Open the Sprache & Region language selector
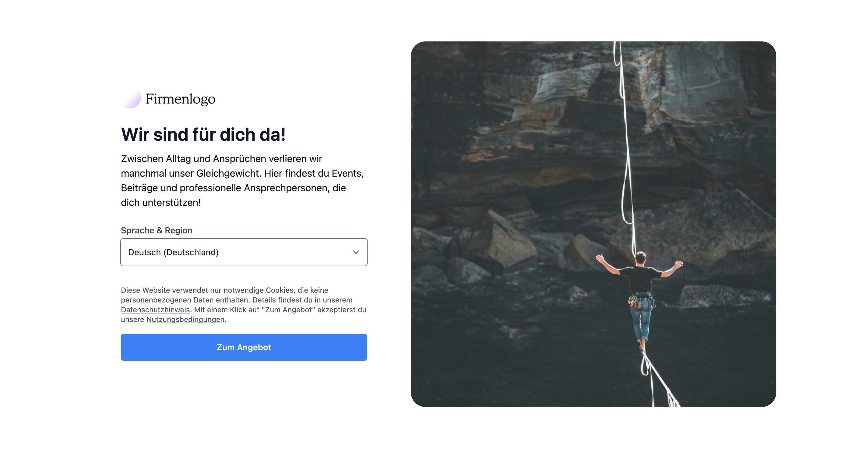Image resolution: width=868 pixels, height=449 pixels. pyautogui.click(x=244, y=252)
